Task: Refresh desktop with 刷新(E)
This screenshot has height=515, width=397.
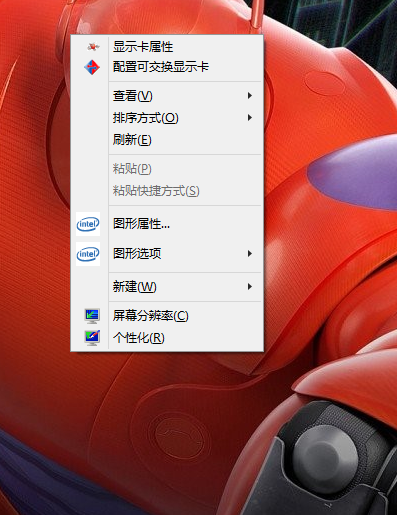Action: [x=167, y=140]
